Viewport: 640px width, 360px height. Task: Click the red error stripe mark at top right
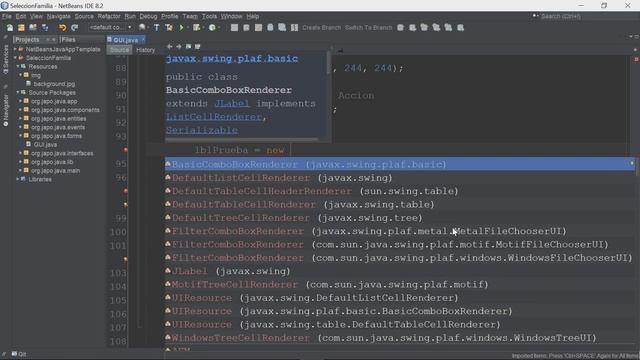tap(636, 59)
